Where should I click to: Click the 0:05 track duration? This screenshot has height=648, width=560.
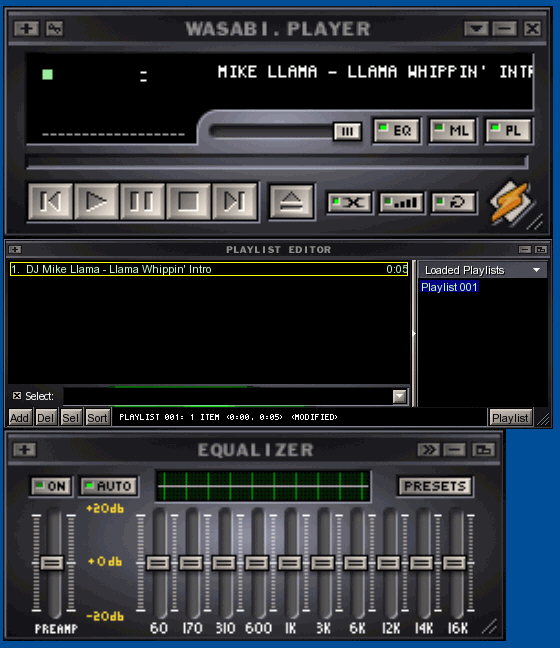point(397,269)
